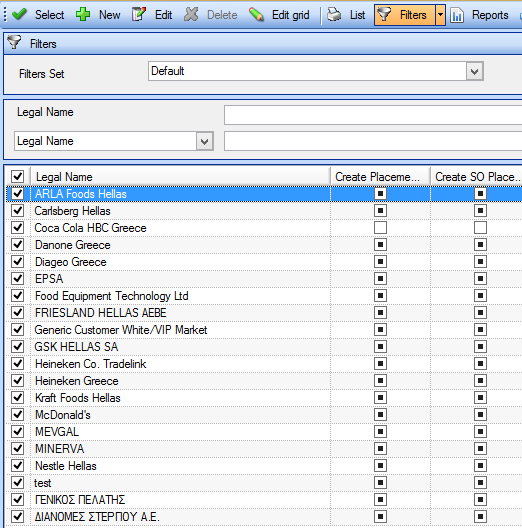
Task: Open the Legal Name field selector dropdown
Action: pos(204,141)
